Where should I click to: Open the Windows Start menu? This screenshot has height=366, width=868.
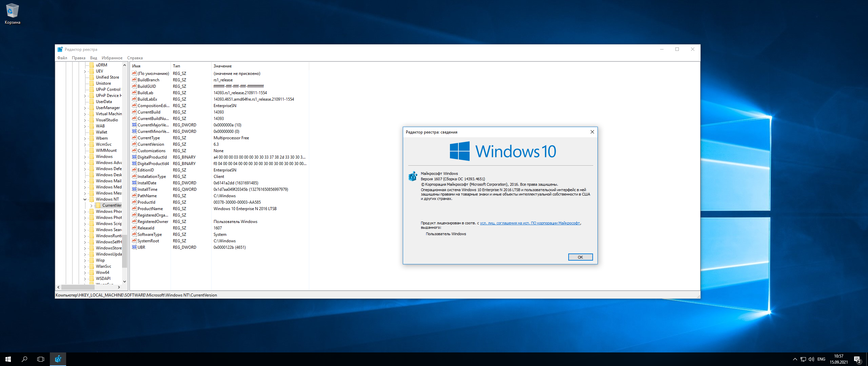tap(8, 359)
